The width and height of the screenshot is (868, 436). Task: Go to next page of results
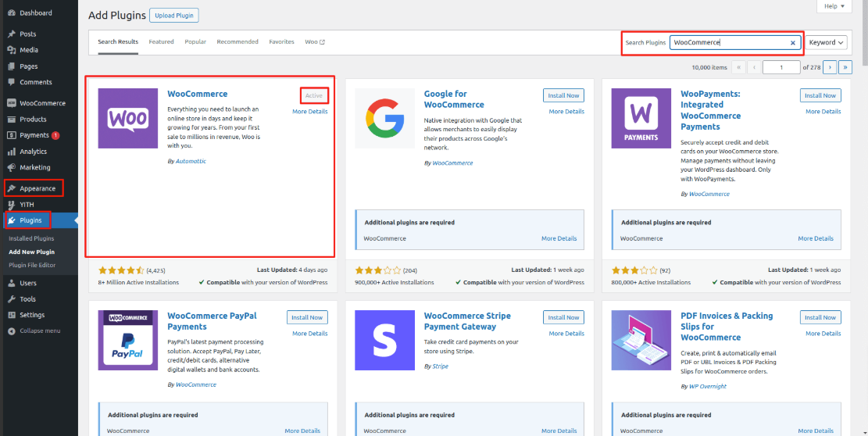830,67
